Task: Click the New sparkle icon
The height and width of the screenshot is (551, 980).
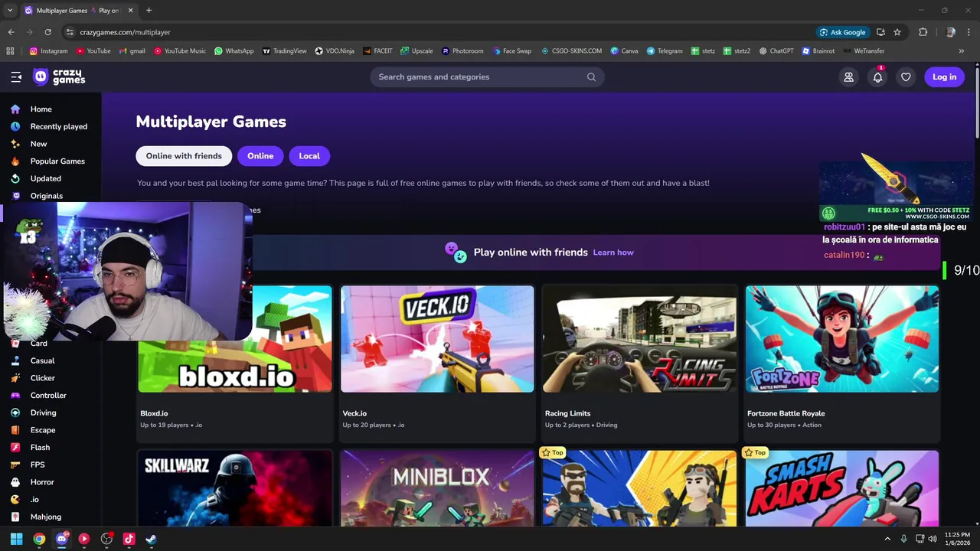Action: click(x=15, y=144)
